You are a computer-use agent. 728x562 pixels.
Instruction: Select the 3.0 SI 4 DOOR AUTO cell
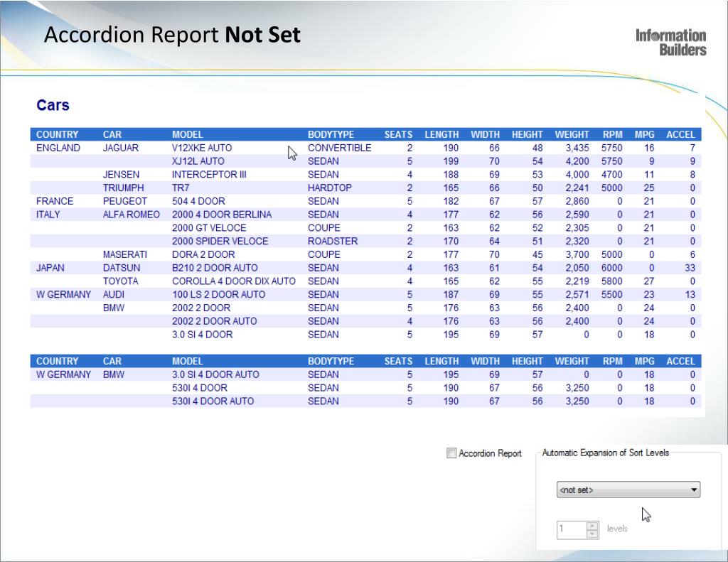215,374
